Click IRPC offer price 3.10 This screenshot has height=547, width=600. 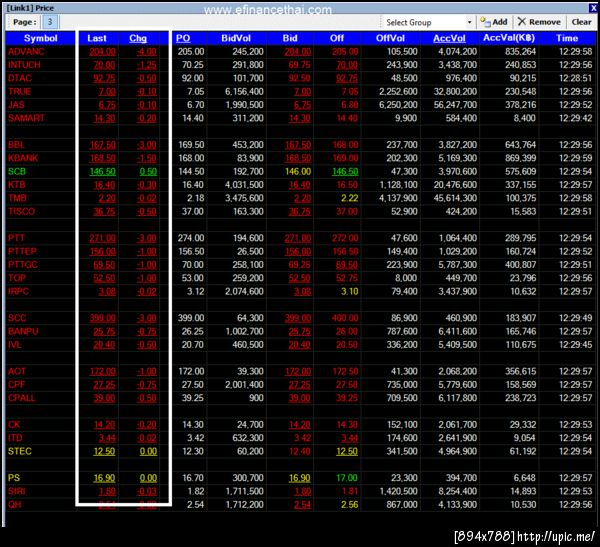tap(349, 291)
